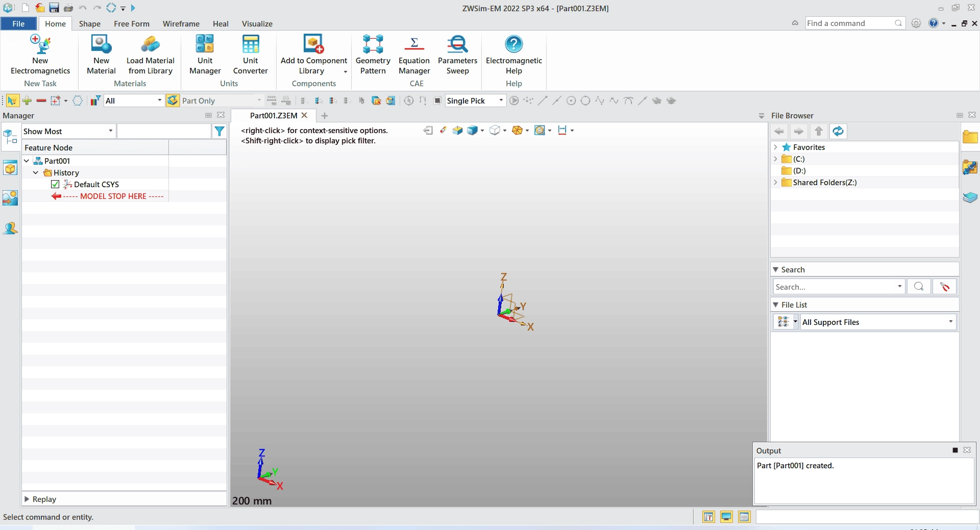This screenshot has height=530, width=980.
Task: Click the user role icon in Manager sidebar
Action: pos(10,228)
